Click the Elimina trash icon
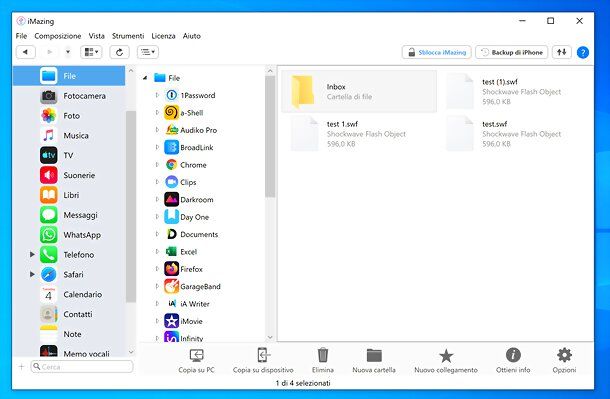The image size is (610, 399). [x=323, y=355]
